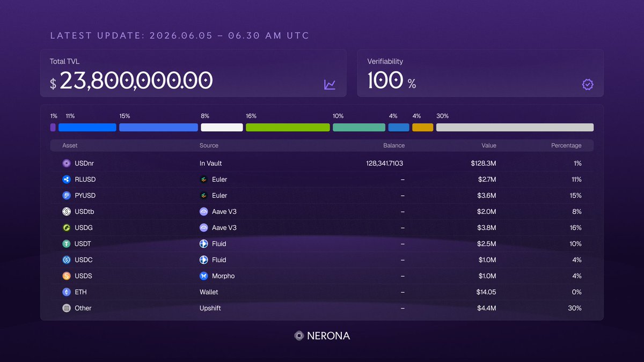Select the 1% purple allocation bar segment
The height and width of the screenshot is (362, 644).
click(x=53, y=128)
